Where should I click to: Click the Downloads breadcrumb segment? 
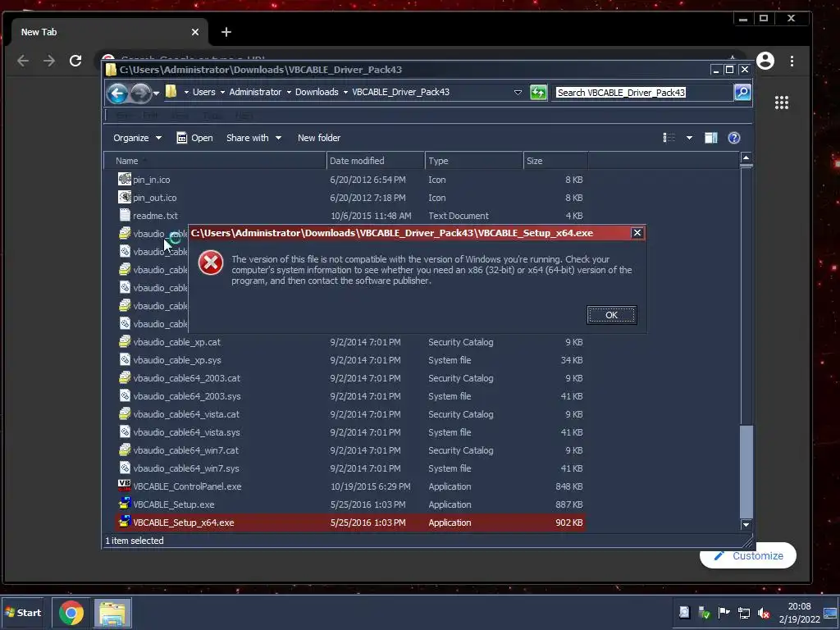317,92
